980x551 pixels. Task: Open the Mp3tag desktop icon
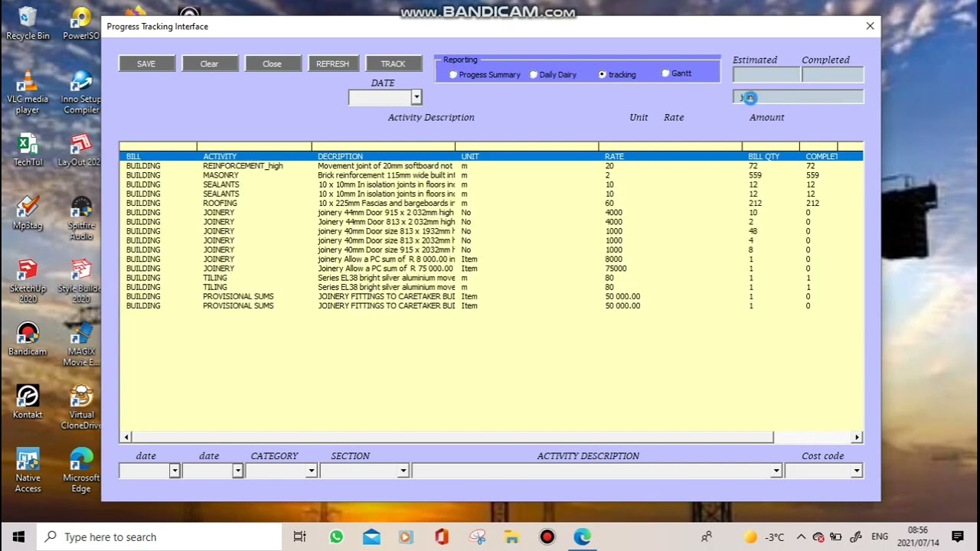(28, 213)
